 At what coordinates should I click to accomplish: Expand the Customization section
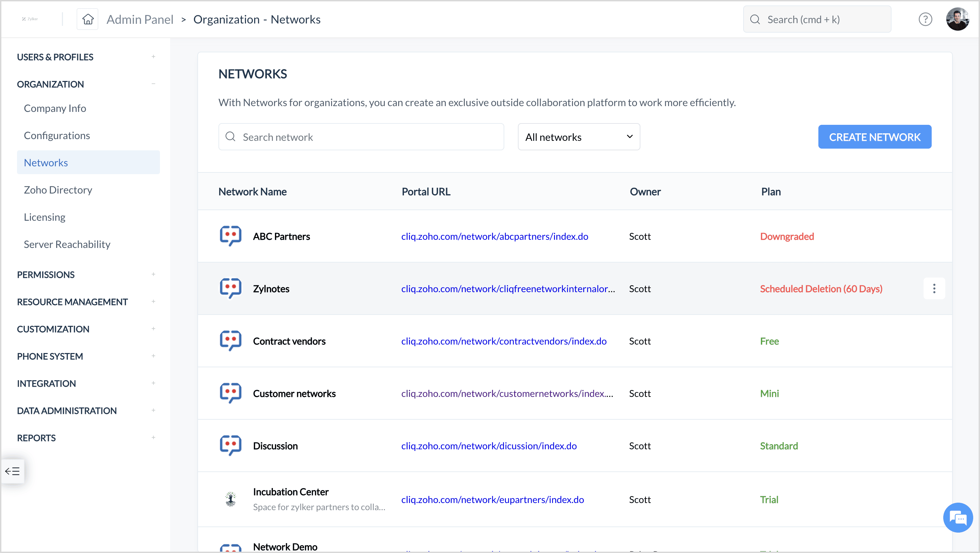click(153, 329)
